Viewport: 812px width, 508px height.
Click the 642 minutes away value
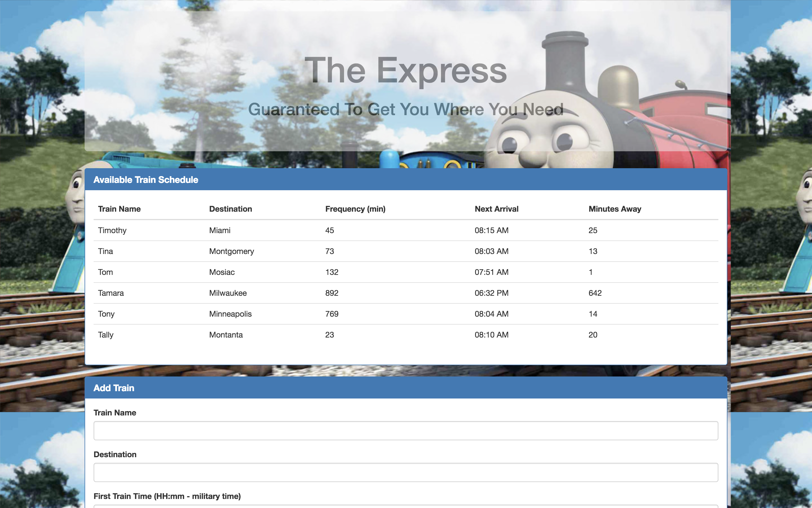[595, 293]
